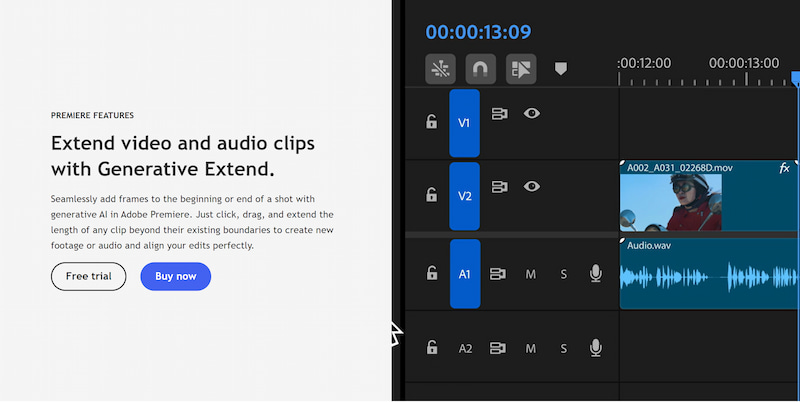The image size is (800, 402).
Task: Select V1 track target button
Action: click(464, 123)
